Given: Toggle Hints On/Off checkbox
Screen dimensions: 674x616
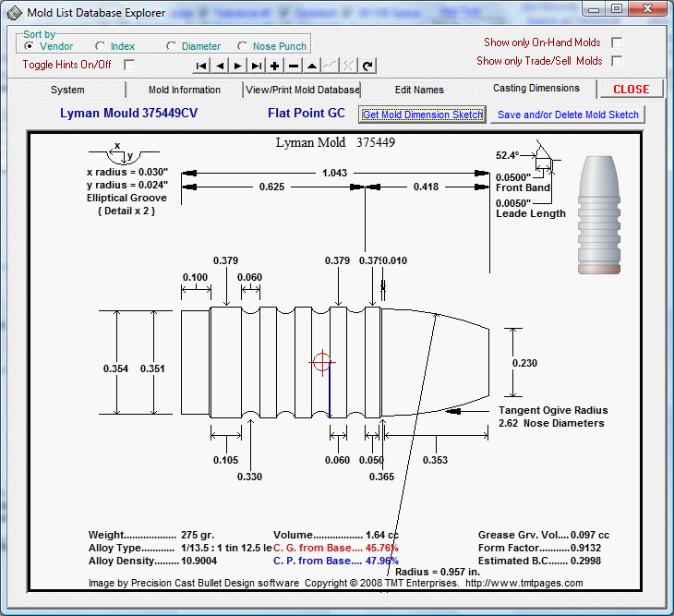Looking at the screenshot, I should 129,65.
